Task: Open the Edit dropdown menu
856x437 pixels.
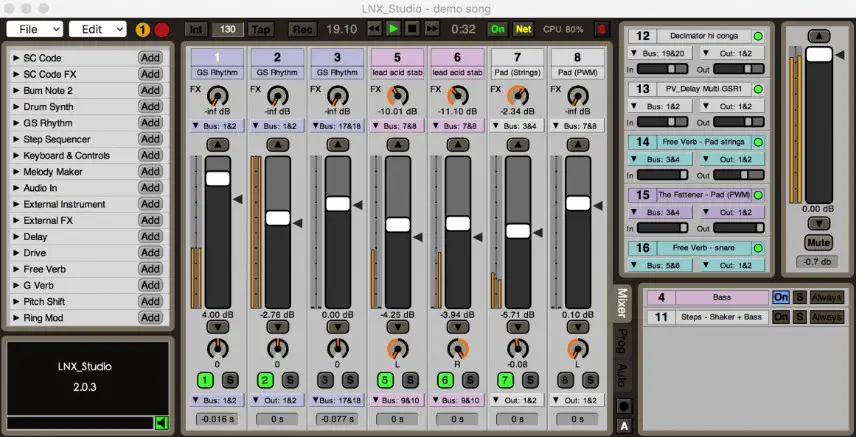Action: point(98,29)
